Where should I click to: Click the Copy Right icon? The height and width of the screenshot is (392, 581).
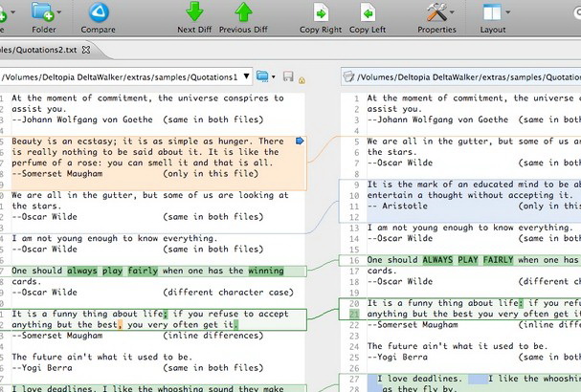pos(321,13)
